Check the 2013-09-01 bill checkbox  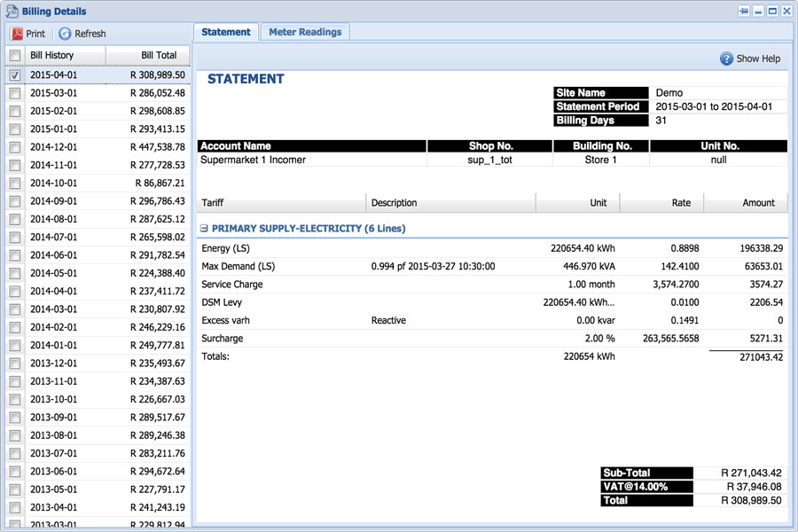pyautogui.click(x=15, y=418)
